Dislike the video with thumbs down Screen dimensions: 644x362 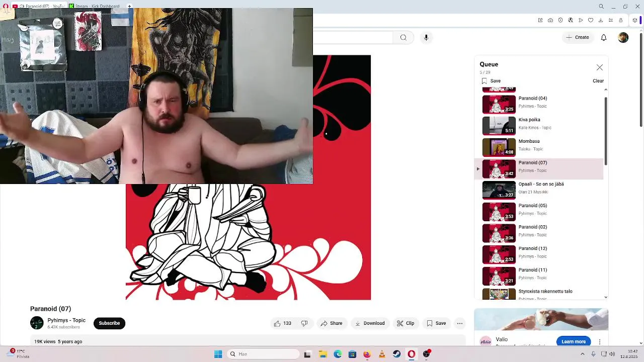[304, 323]
